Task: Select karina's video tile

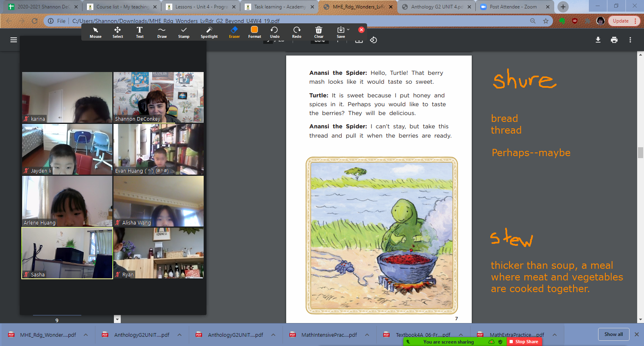Action: pyautogui.click(x=67, y=97)
